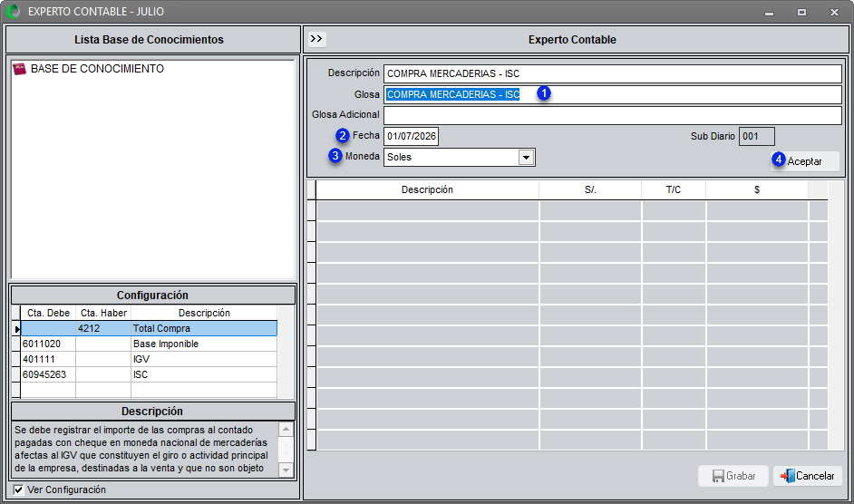Maximize the Experto Contable window
The width and height of the screenshot is (854, 504).
pos(801,12)
